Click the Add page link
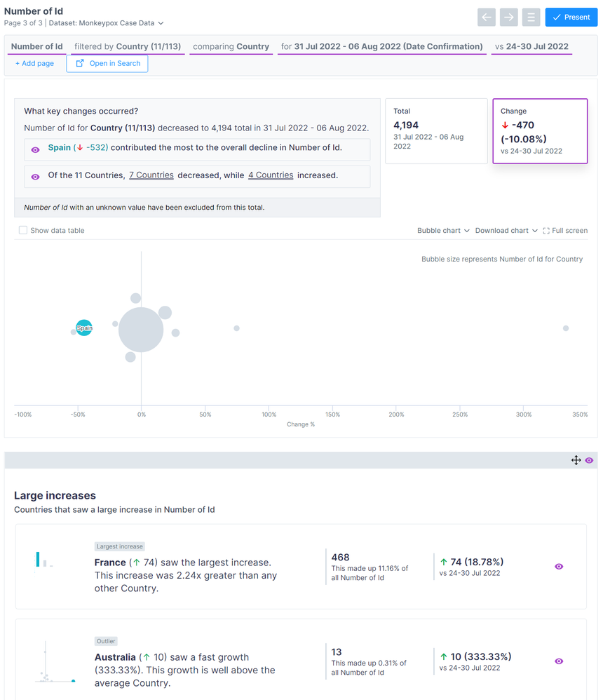 click(x=34, y=64)
